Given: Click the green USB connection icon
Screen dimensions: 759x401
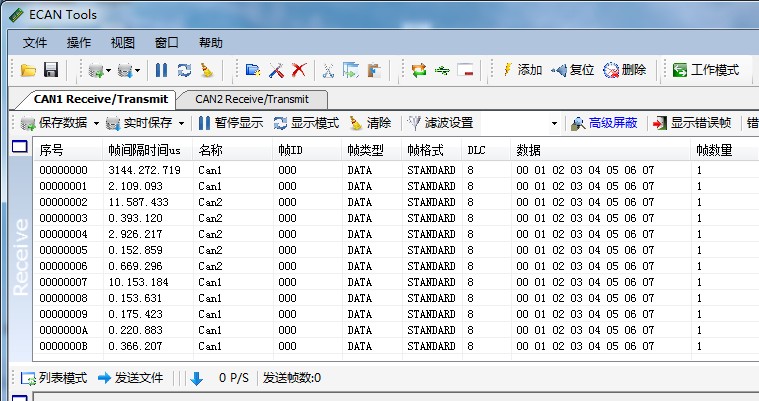Looking at the screenshot, I should (442, 70).
